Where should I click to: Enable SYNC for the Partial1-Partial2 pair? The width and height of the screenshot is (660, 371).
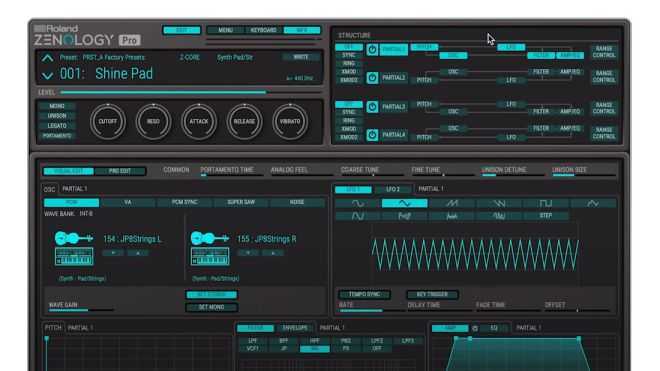(349, 55)
